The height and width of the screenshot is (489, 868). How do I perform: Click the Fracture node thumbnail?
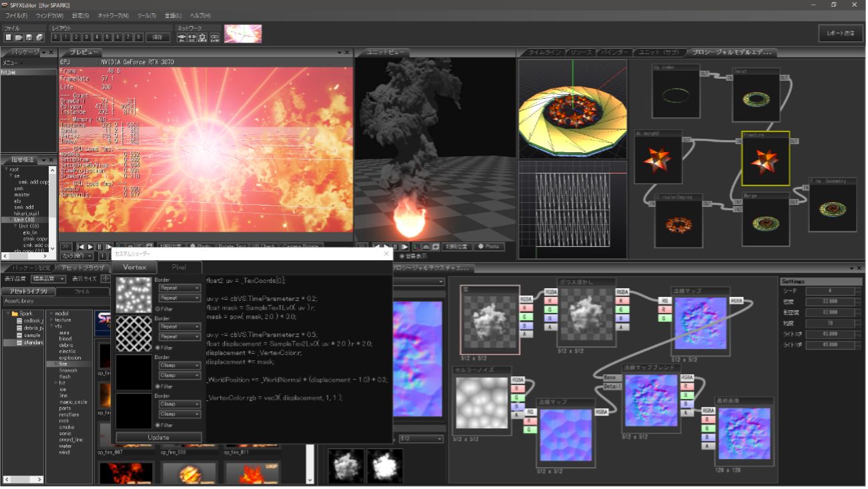tap(765, 161)
